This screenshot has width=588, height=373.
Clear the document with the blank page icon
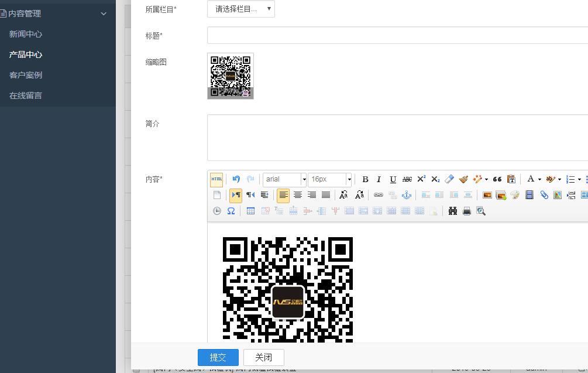(216, 195)
